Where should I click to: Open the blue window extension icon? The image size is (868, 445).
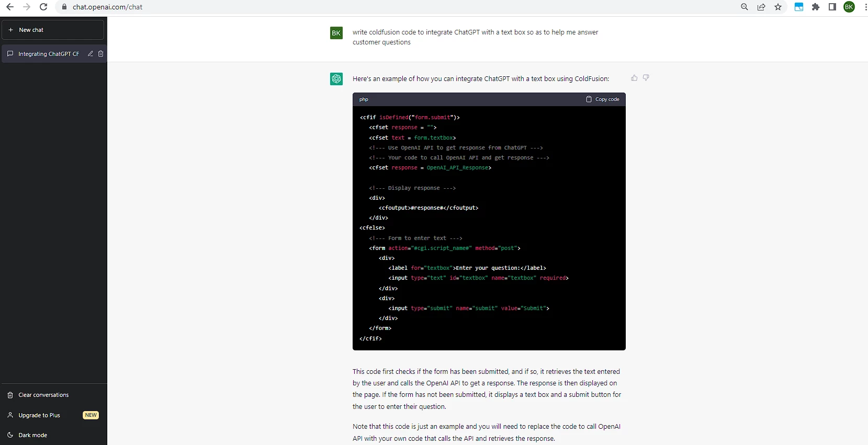click(799, 7)
